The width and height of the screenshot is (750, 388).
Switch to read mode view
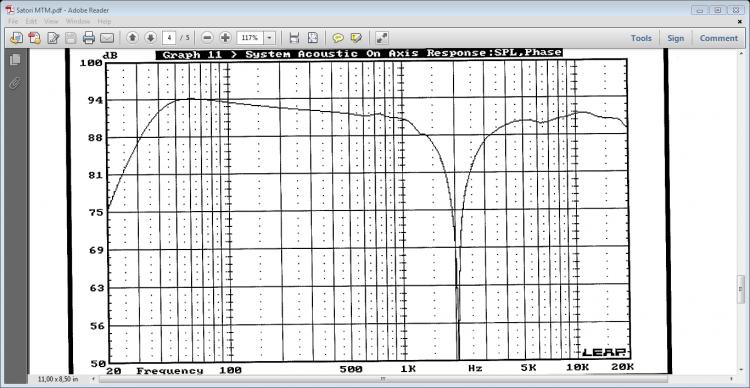tap(382, 38)
